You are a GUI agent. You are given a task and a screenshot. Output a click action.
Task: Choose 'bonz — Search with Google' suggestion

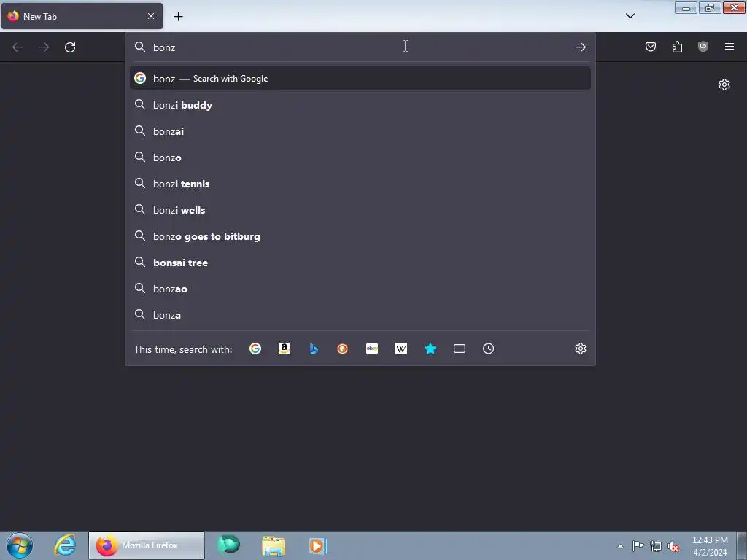click(x=360, y=79)
